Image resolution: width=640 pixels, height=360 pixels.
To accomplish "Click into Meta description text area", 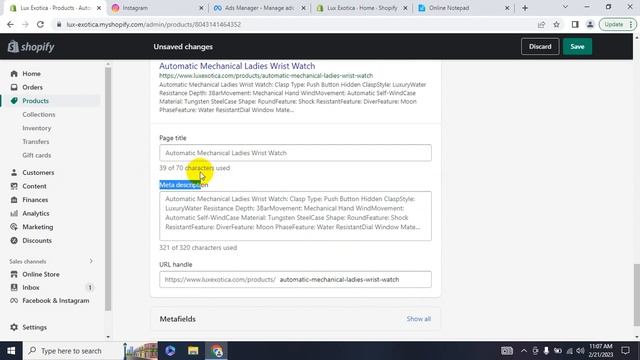I will click(x=296, y=216).
